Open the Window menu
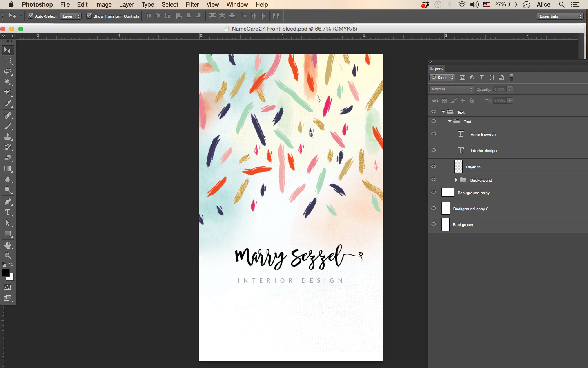Screen dimensions: 588x368 click(x=237, y=4)
